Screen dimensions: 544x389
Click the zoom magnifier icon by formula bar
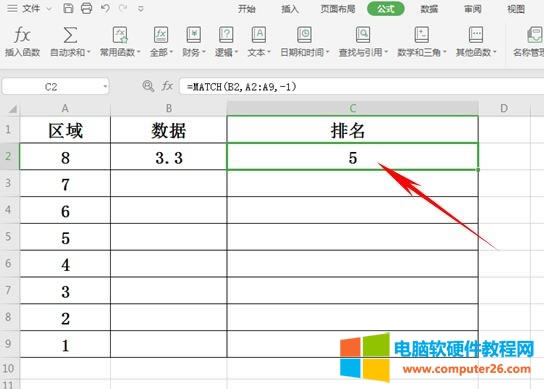point(148,86)
